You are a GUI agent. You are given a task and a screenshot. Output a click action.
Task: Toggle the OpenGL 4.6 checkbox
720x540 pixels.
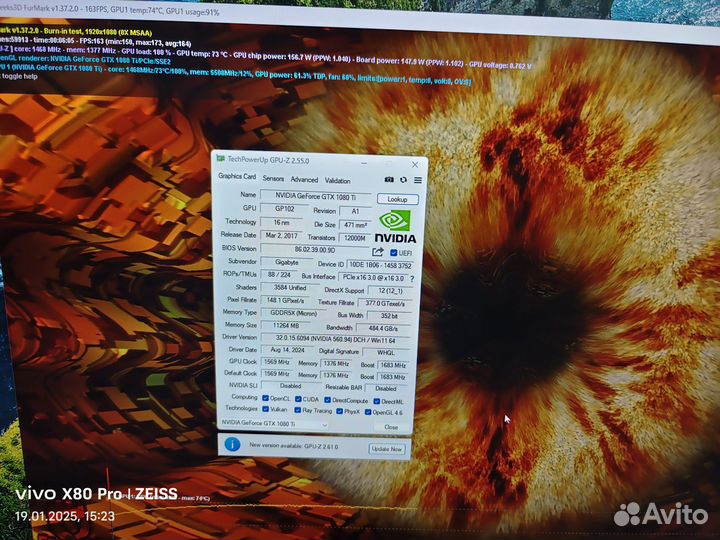(x=368, y=412)
